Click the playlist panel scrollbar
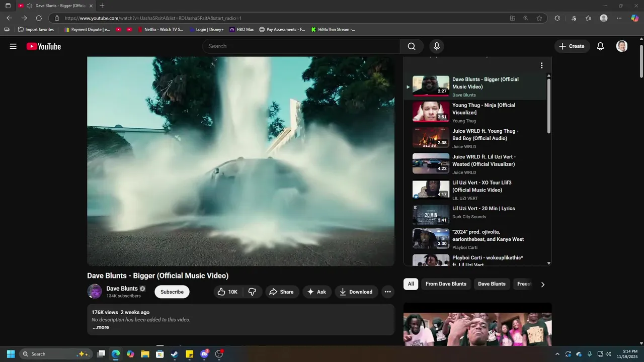The image size is (644, 362). 548,106
